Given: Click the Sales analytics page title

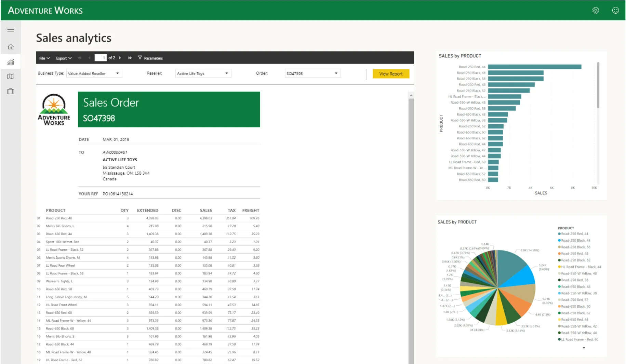Looking at the screenshot, I should (74, 38).
